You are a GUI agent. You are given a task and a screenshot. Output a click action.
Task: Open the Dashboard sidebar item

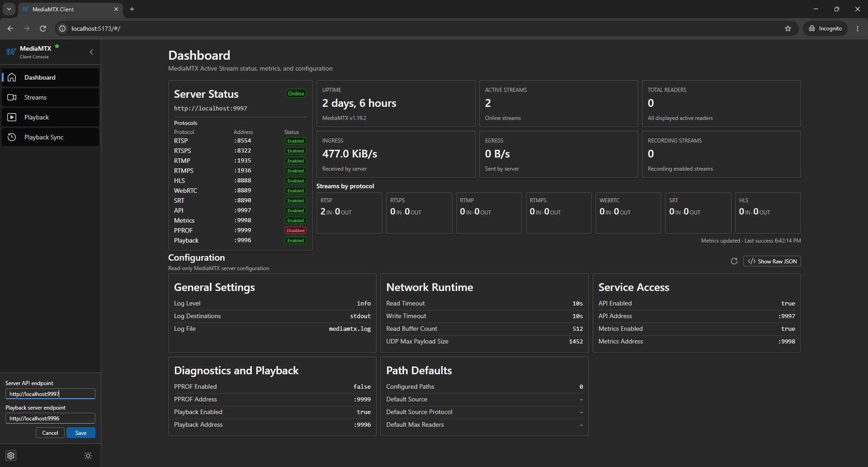pos(50,77)
